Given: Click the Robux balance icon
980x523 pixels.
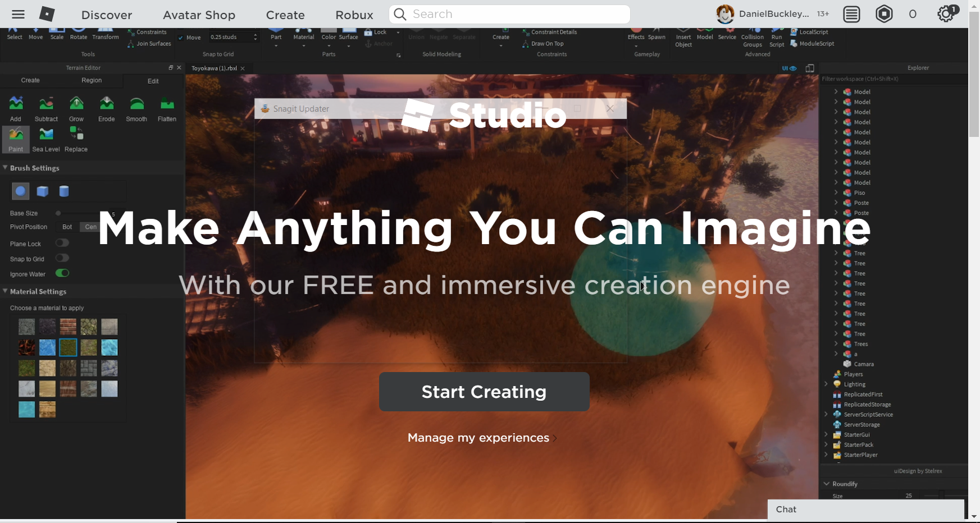Looking at the screenshot, I should pyautogui.click(x=884, y=14).
